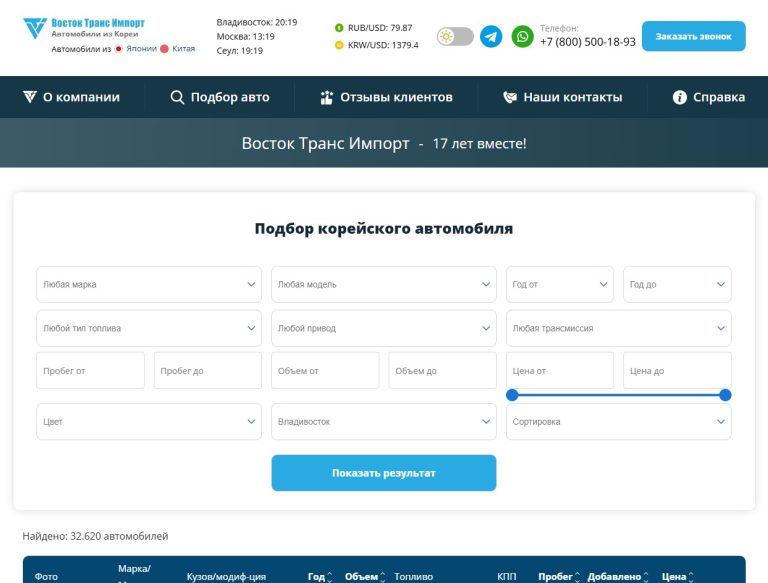Viewport: 768px width, 583px height.
Task: Expand the Любая марка dropdown
Action: [x=149, y=284]
